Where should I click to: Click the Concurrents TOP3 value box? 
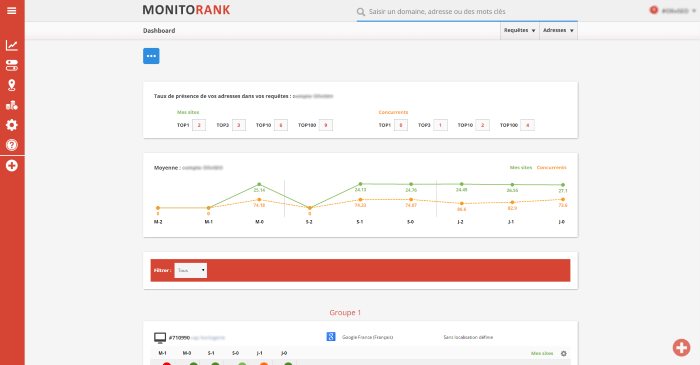(x=440, y=125)
